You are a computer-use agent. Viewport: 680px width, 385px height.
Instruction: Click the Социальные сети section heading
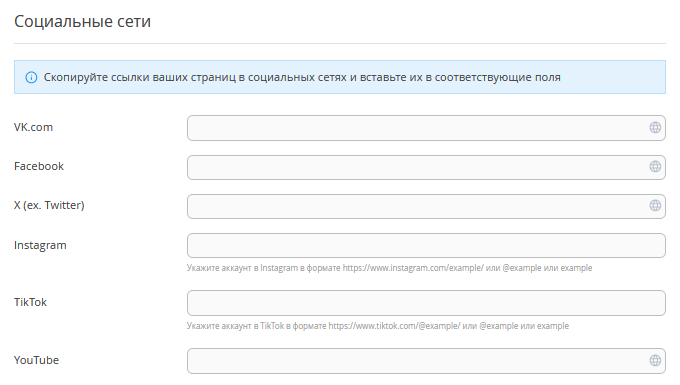tap(82, 21)
